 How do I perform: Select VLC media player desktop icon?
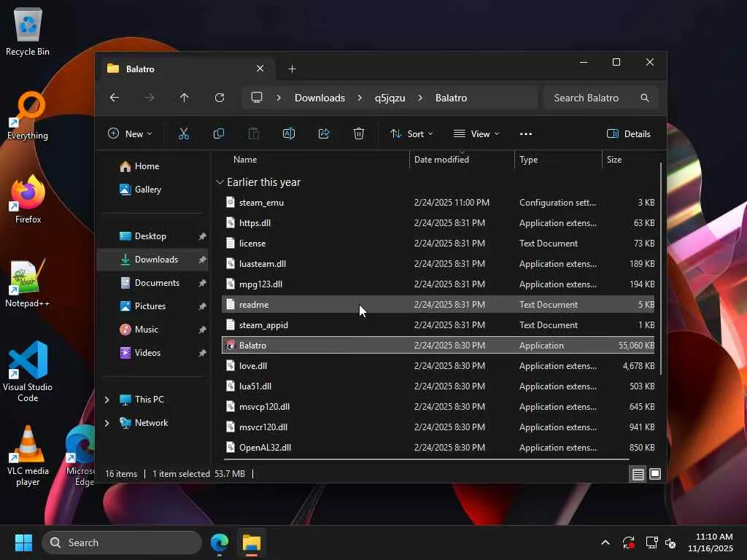pyautogui.click(x=28, y=456)
